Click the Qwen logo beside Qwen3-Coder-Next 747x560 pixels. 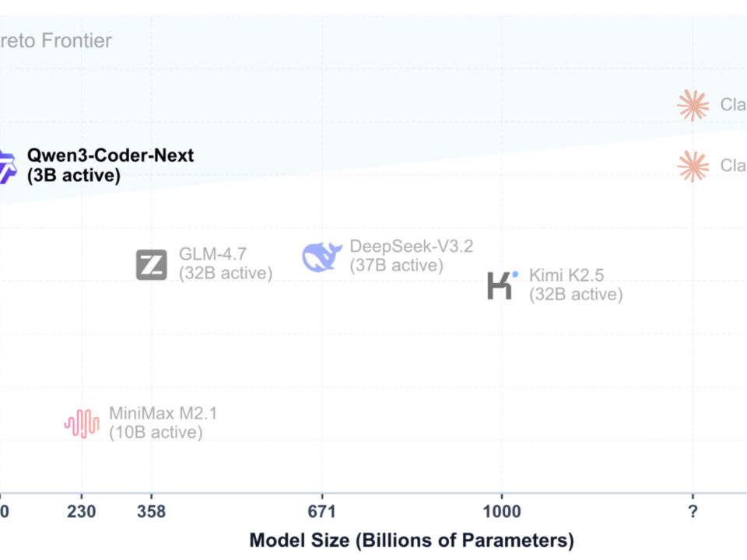pyautogui.click(x=6, y=166)
